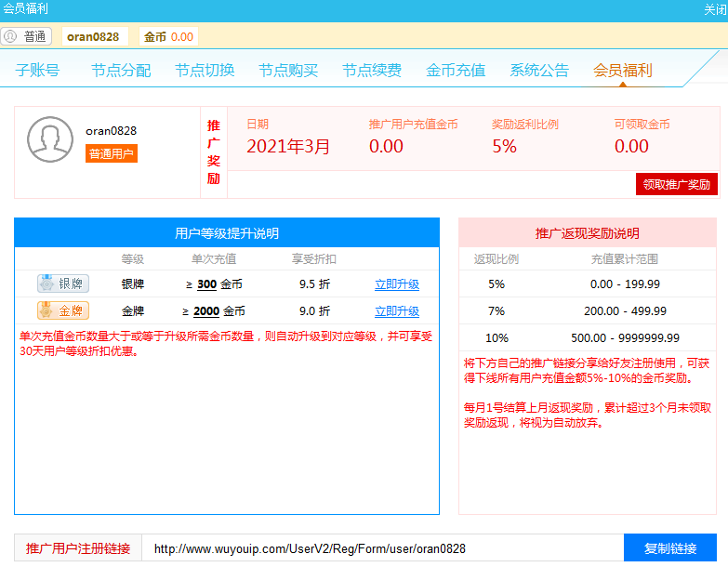
Task: View the 系统公告 tab
Action: pyautogui.click(x=539, y=70)
